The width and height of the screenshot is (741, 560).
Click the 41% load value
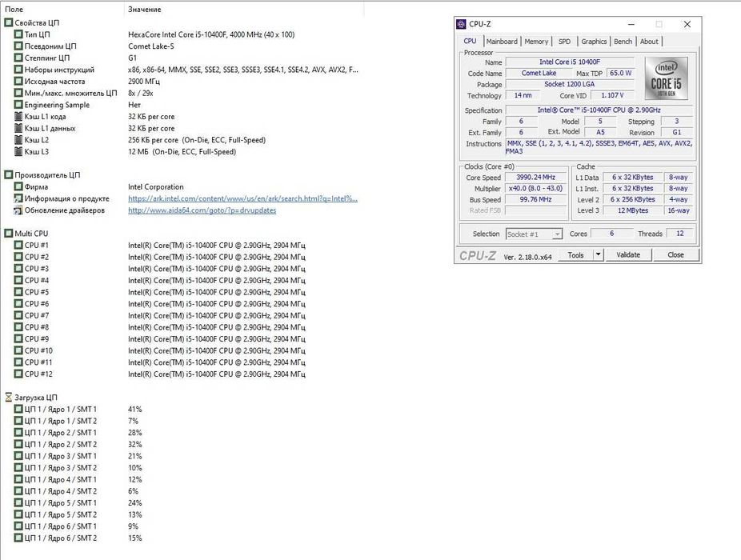[134, 410]
